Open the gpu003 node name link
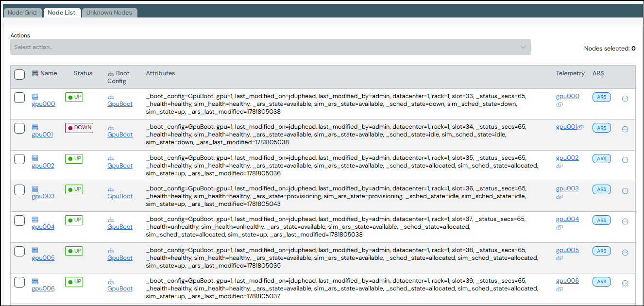 pyautogui.click(x=43, y=196)
